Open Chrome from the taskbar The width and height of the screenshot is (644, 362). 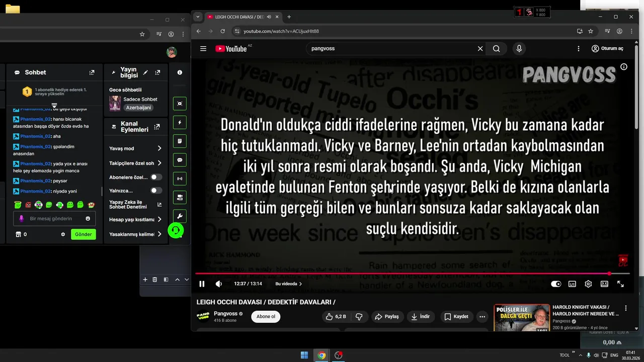pyautogui.click(x=321, y=355)
